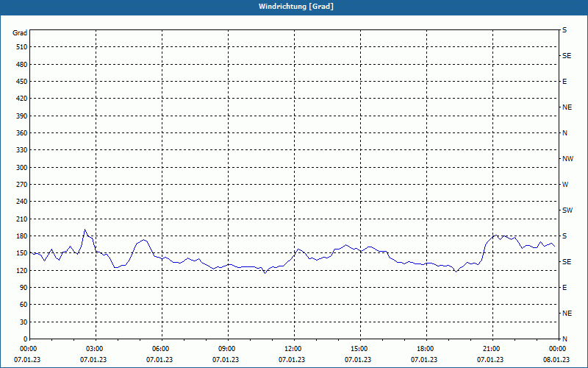The height and width of the screenshot is (368, 588).
Task: Click the 90 degree axis label
Action: [24, 288]
